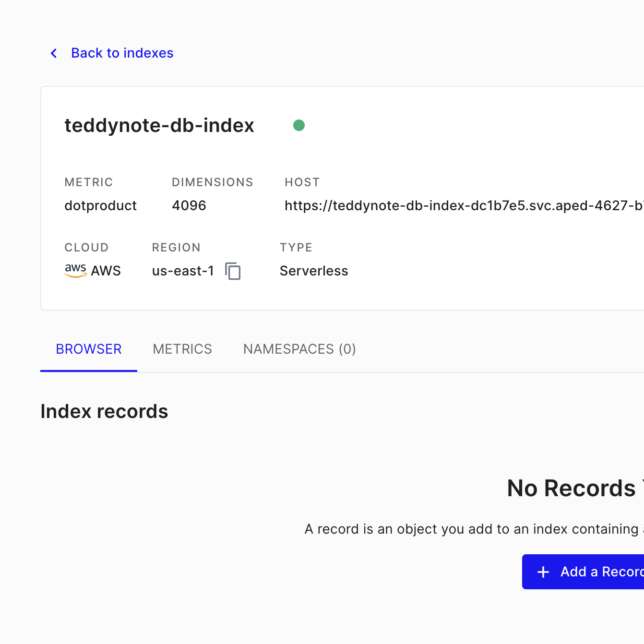
Task: Click the AWS cloud logo icon
Action: pyautogui.click(x=75, y=271)
